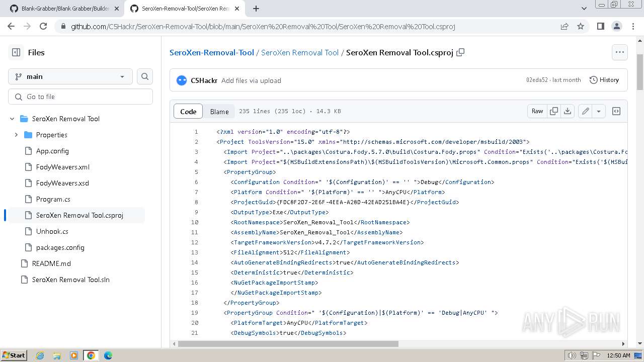Viewport: 644px width, 362px height.
Task: Open commit 02eda52 link
Action: tap(537, 80)
